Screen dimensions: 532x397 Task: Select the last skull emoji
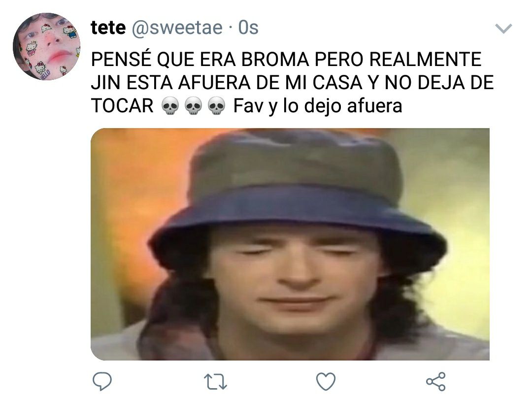[x=216, y=106]
